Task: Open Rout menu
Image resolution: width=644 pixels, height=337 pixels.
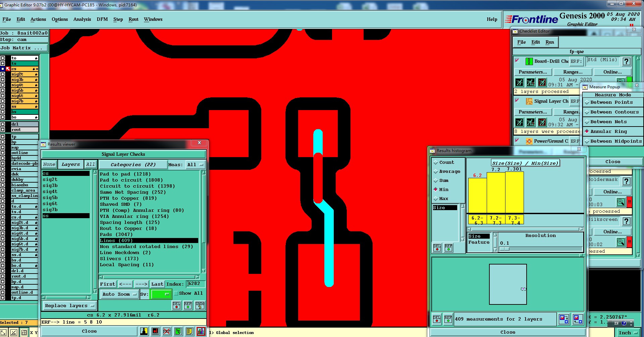Action: coord(133,19)
